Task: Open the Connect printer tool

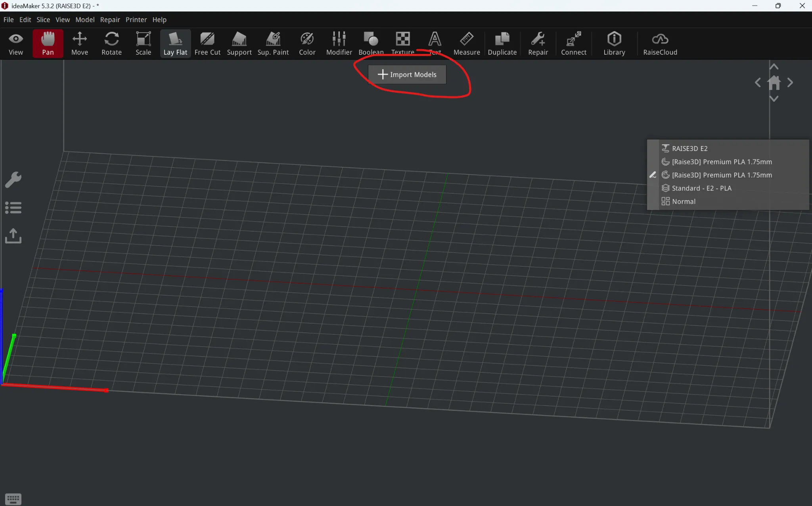Action: 573,44
